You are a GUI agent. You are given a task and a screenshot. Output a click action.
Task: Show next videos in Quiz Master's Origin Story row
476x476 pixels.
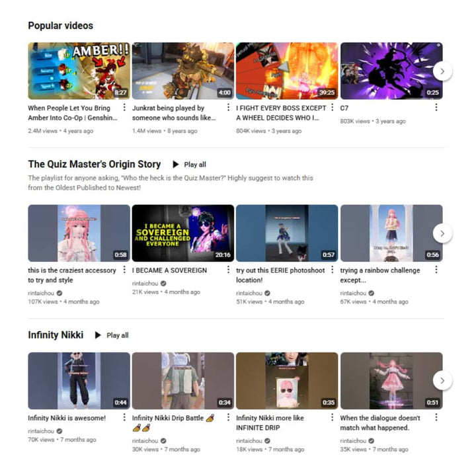(x=442, y=233)
